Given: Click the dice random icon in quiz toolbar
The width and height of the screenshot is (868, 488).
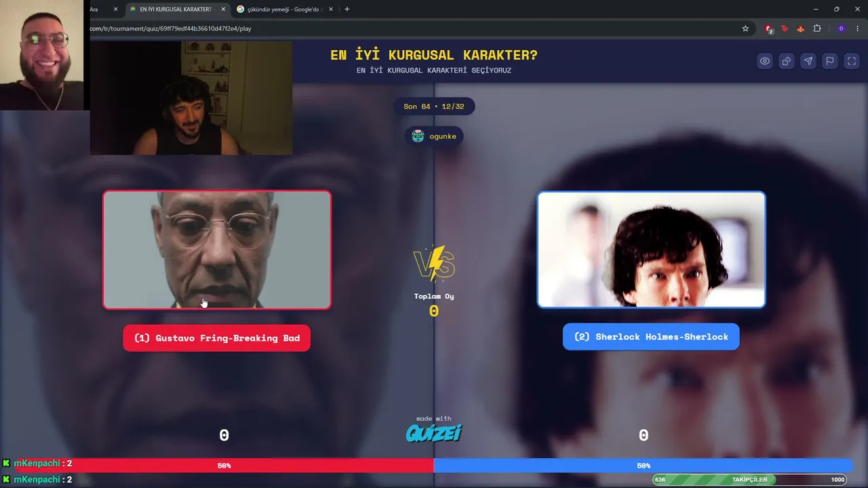Looking at the screenshot, I should tap(787, 61).
